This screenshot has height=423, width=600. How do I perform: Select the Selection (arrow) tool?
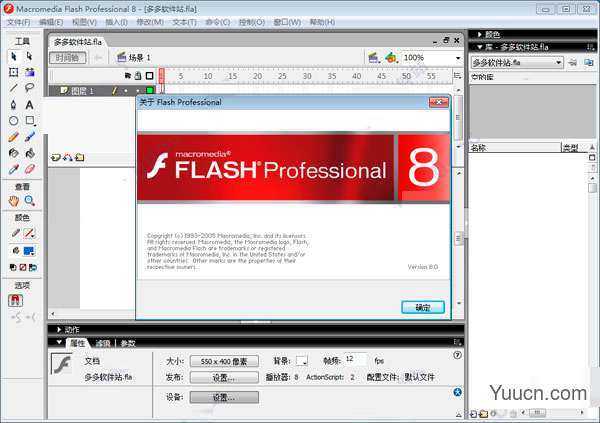coord(14,57)
